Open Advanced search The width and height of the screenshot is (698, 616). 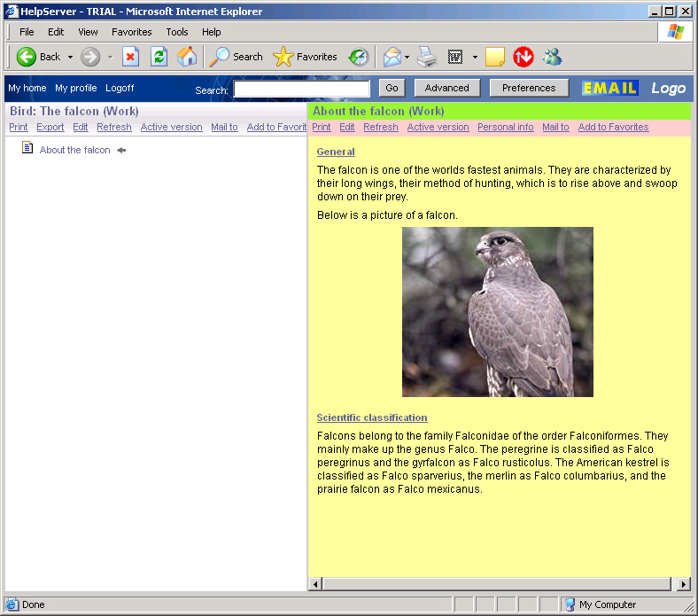447,89
